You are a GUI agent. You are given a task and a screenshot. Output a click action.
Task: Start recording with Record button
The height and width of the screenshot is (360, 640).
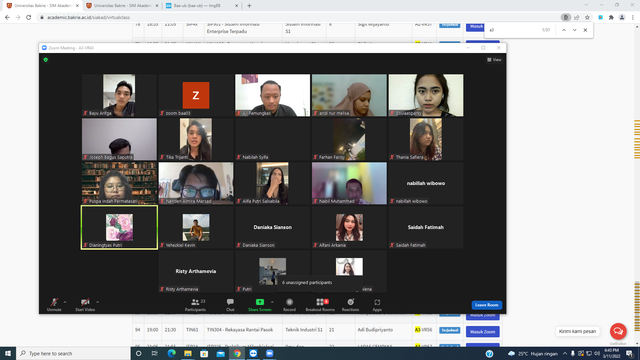[289, 304]
